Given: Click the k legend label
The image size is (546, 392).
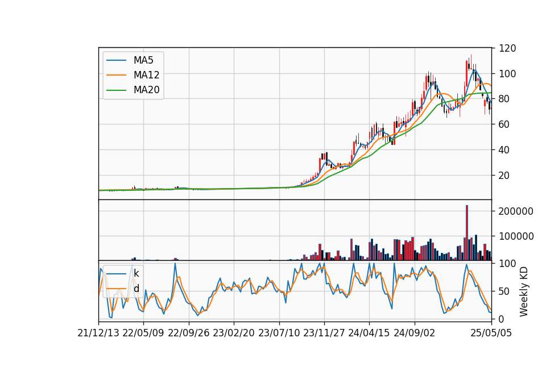Looking at the screenshot, I should (136, 273).
